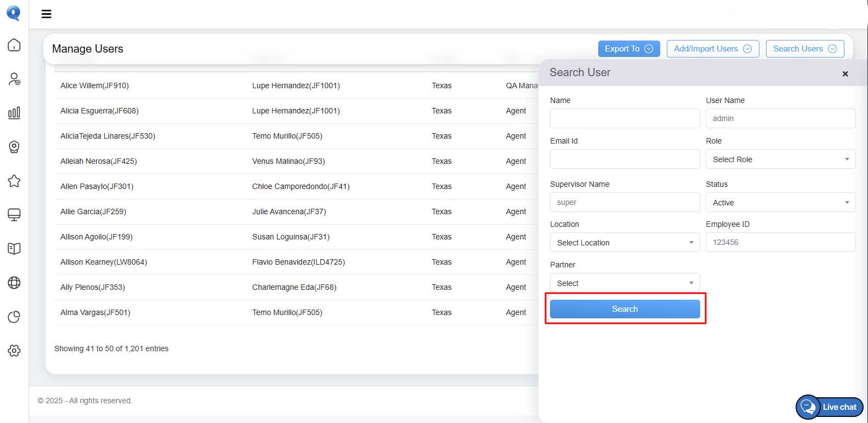Viewport: 868px width, 423px height.
Task: Go to home via sidebar house icon
Action: point(14,45)
